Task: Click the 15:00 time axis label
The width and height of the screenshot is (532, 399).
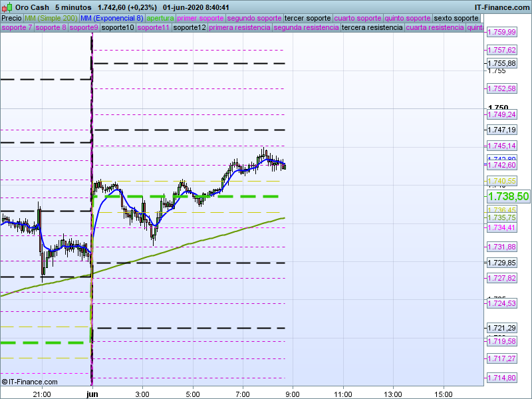Action: (x=444, y=394)
